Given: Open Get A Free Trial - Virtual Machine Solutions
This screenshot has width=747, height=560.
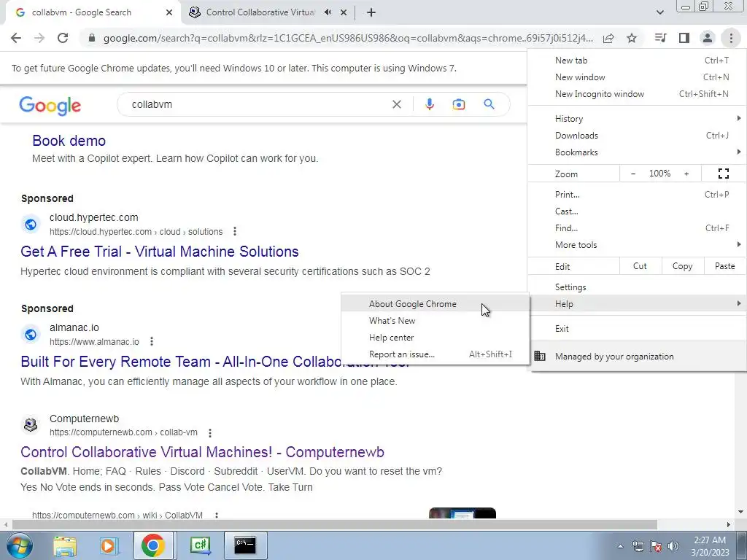Looking at the screenshot, I should pos(160,252).
